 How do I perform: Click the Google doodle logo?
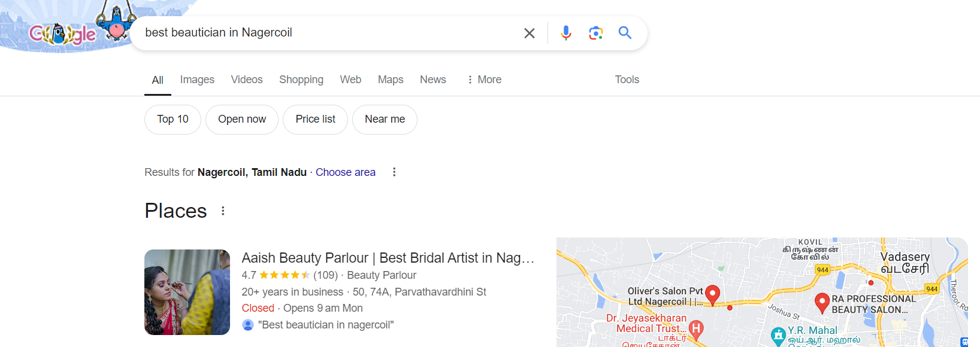point(63,33)
